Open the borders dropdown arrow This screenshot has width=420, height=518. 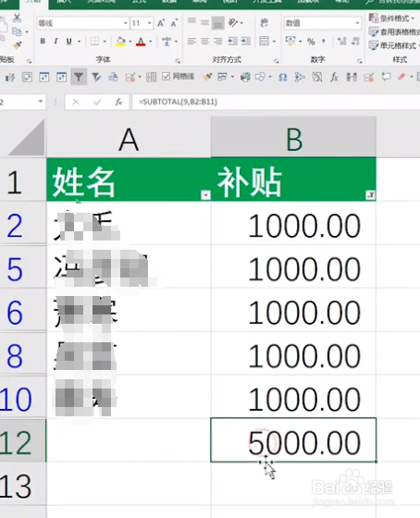point(105,42)
